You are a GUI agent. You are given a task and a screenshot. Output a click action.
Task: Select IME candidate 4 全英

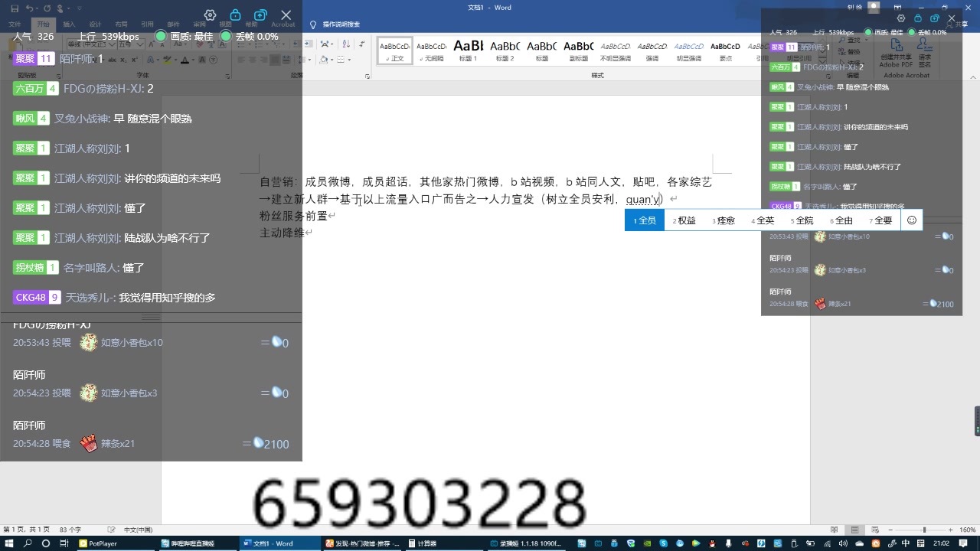[x=763, y=220]
